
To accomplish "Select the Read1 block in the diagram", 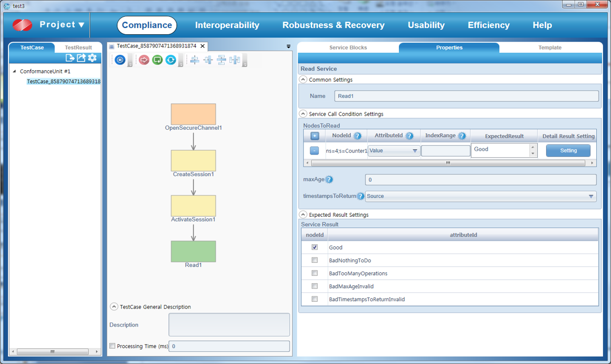I will point(193,252).
